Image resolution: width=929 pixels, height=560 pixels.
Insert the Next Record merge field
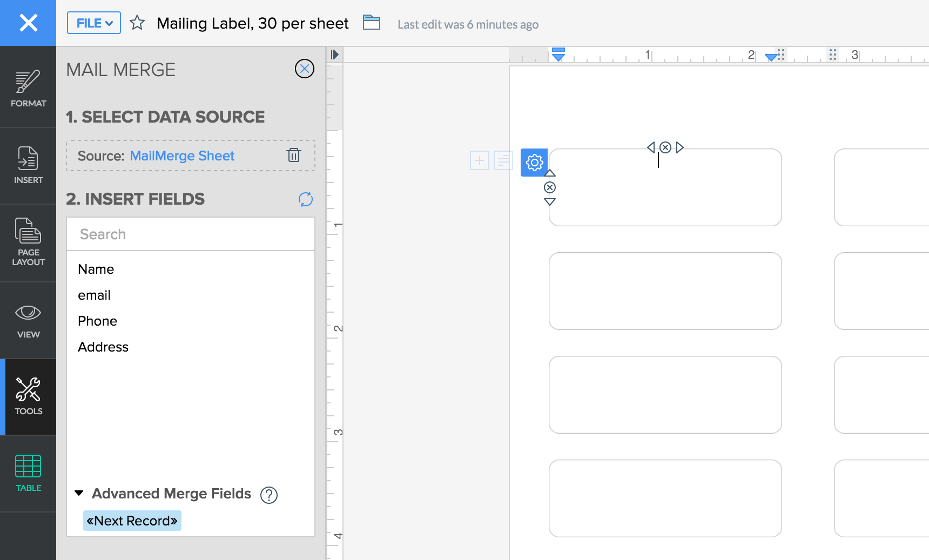(x=132, y=521)
